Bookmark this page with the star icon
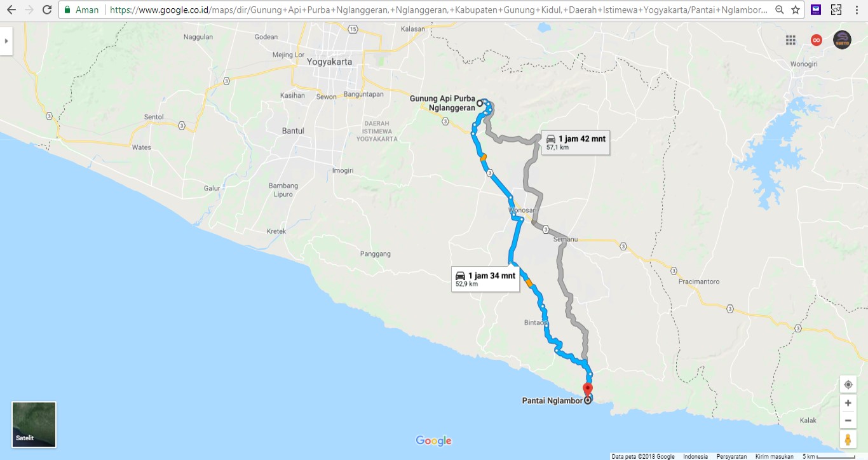This screenshot has width=868, height=460. 795,10
